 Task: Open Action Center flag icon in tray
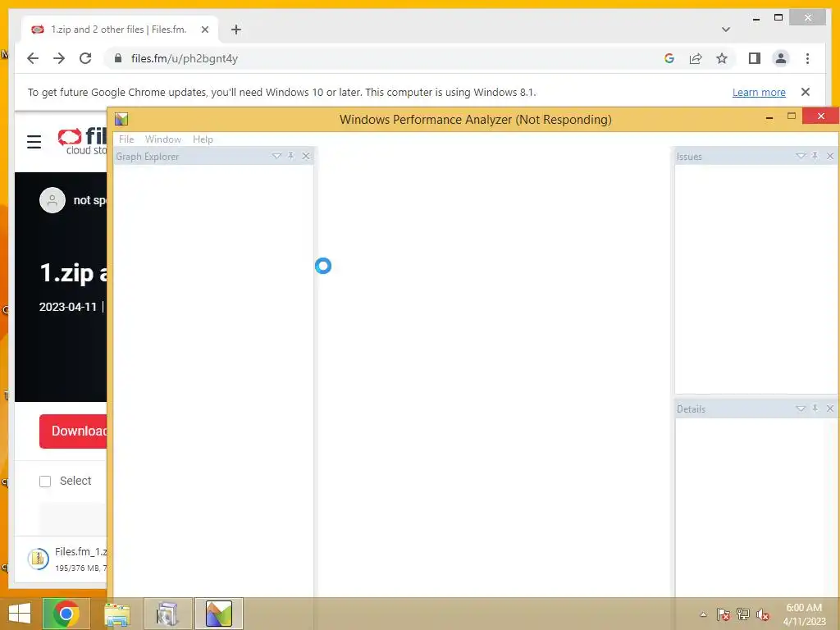point(724,614)
